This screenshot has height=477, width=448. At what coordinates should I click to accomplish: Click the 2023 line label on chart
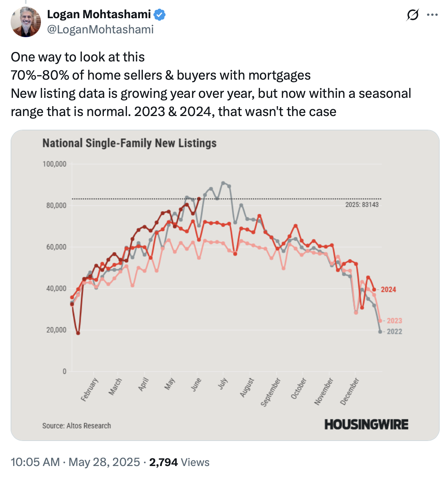394,321
